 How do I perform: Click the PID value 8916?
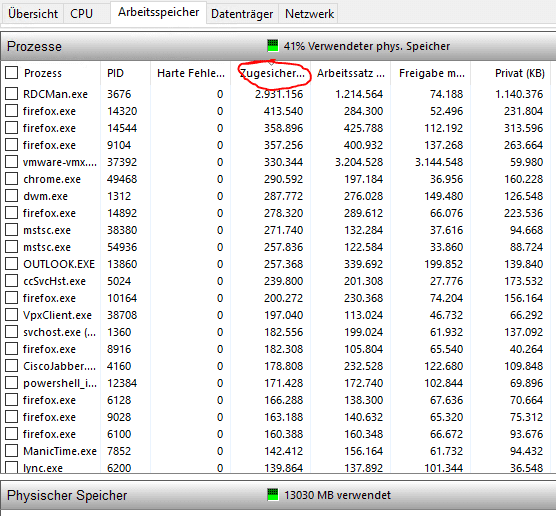pos(119,349)
